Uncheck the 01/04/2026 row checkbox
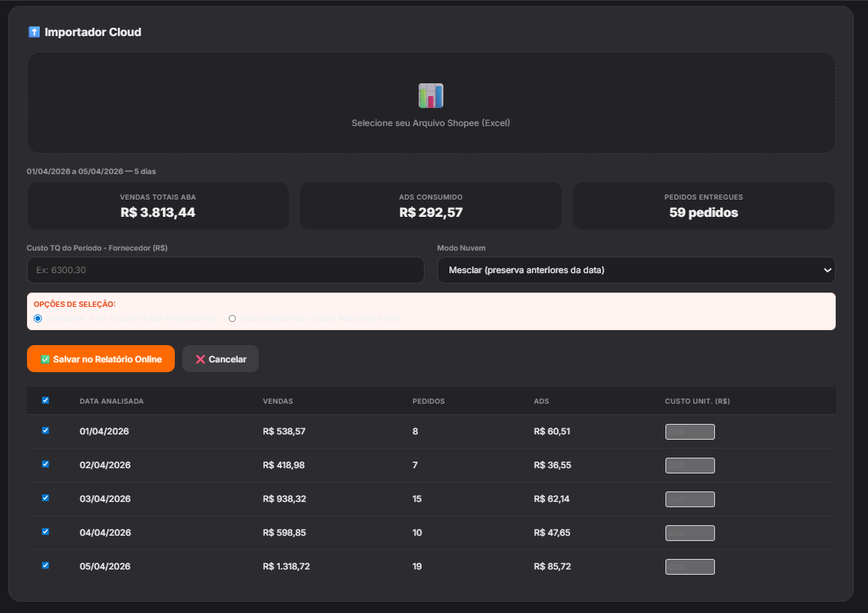868x613 pixels. pos(46,430)
